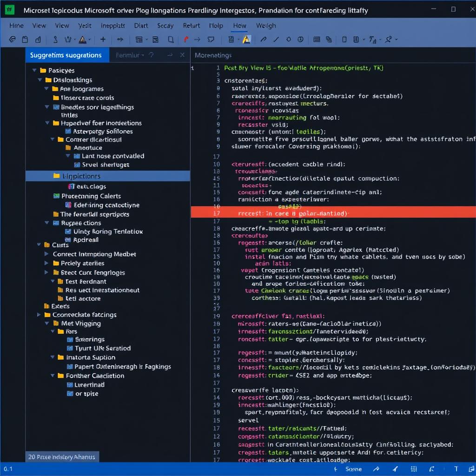The width and height of the screenshot is (476, 476).
Task: Collapse the Pasieyes root folder
Action: pyautogui.click(x=34, y=70)
